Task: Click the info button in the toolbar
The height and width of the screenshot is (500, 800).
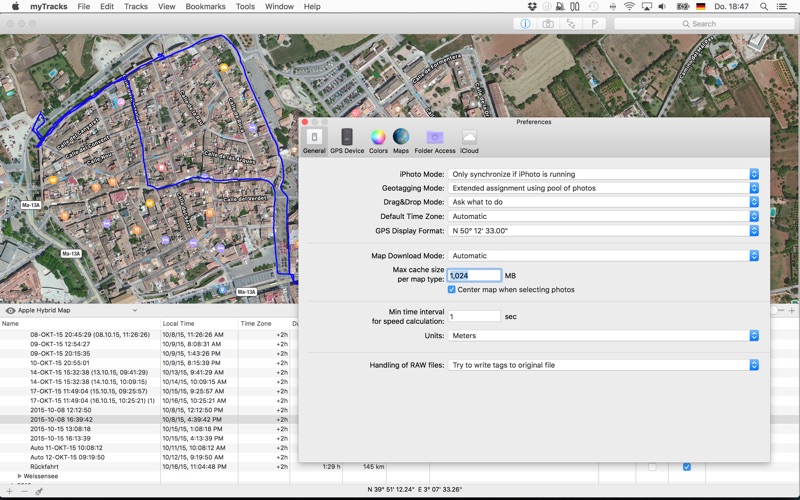Action: tap(526, 23)
